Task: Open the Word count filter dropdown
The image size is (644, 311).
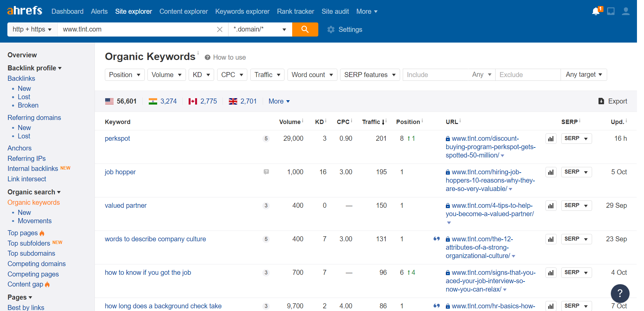Action: point(312,75)
